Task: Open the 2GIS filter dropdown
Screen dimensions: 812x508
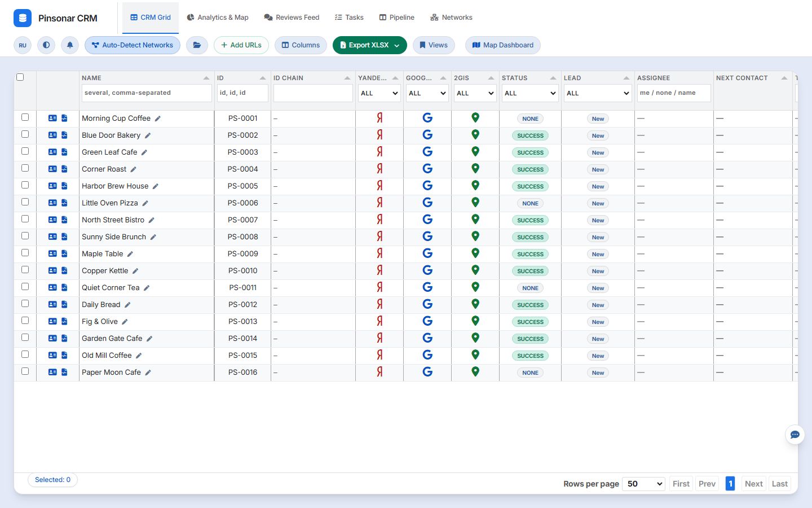Action: coord(475,93)
